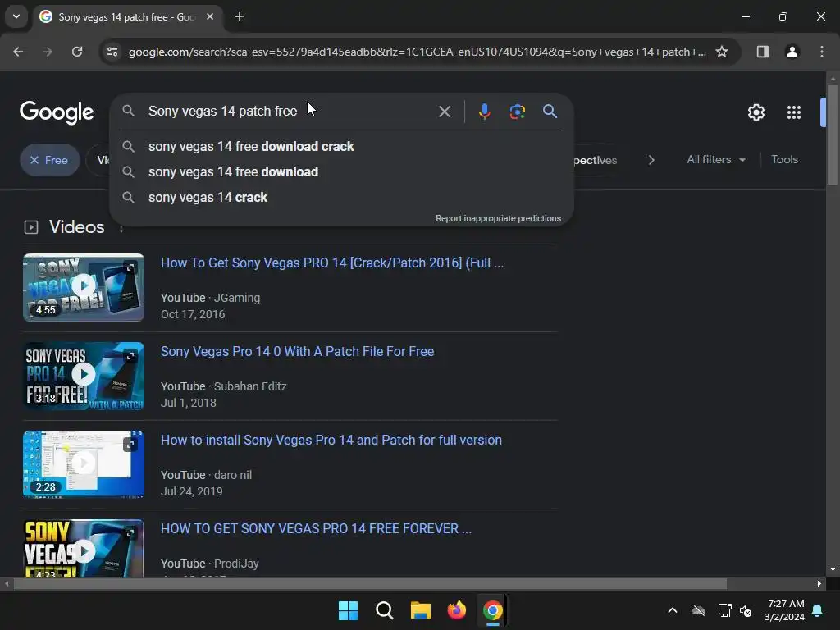Play the 4:55 JGaming video thumbnail

(84, 287)
